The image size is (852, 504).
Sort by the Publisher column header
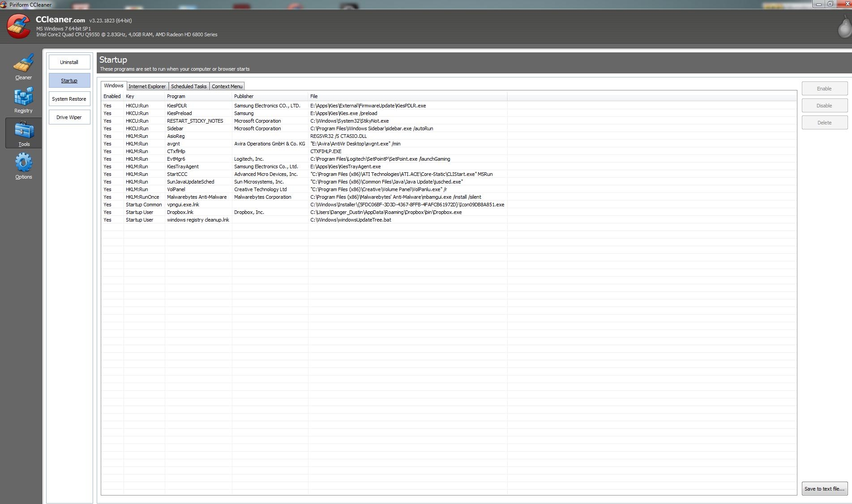pyautogui.click(x=270, y=96)
